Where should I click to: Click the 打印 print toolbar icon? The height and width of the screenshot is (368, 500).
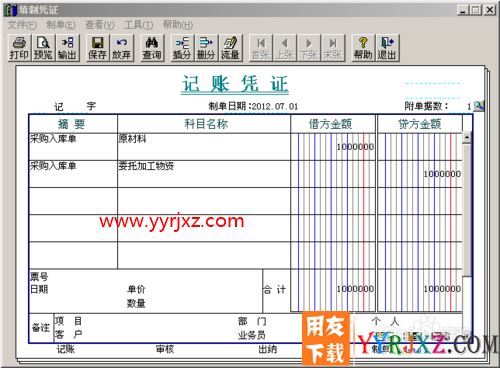click(19, 48)
